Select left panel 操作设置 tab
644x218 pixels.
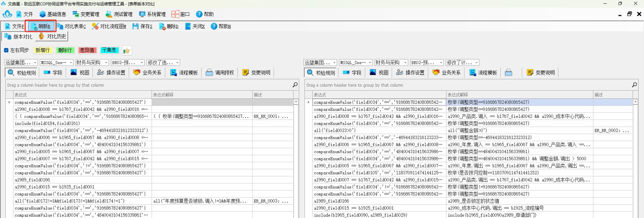click(x=111, y=73)
